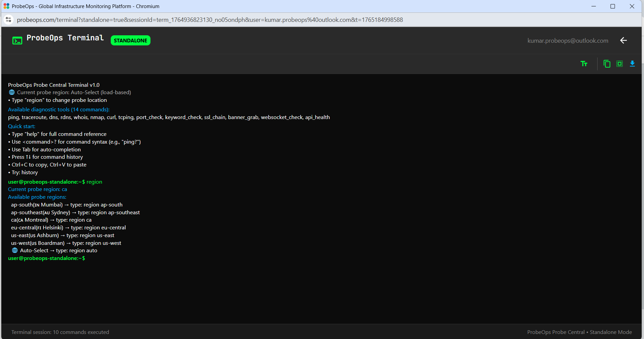This screenshot has width=644, height=339.
Task: Select the ca(Montreal) region entry
Action: pos(51,220)
